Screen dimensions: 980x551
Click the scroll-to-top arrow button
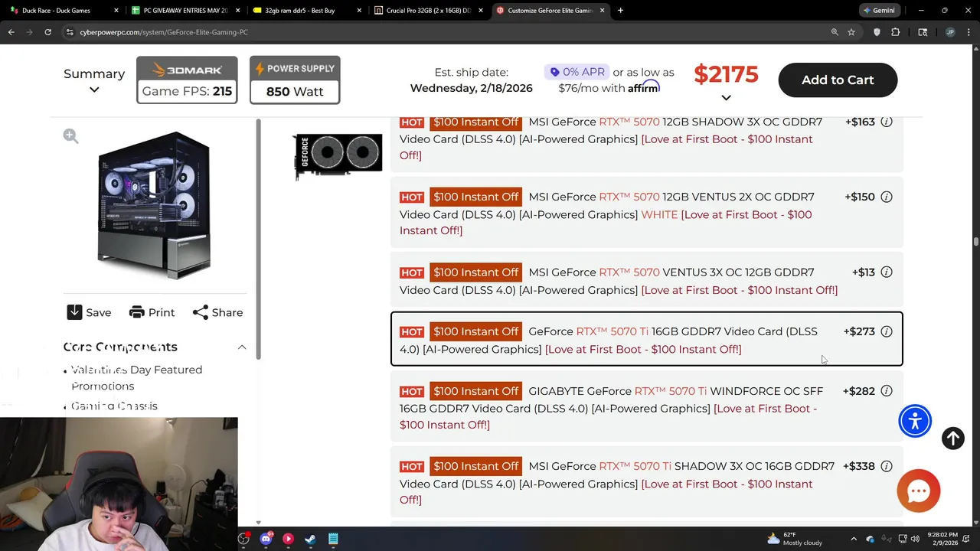(953, 438)
